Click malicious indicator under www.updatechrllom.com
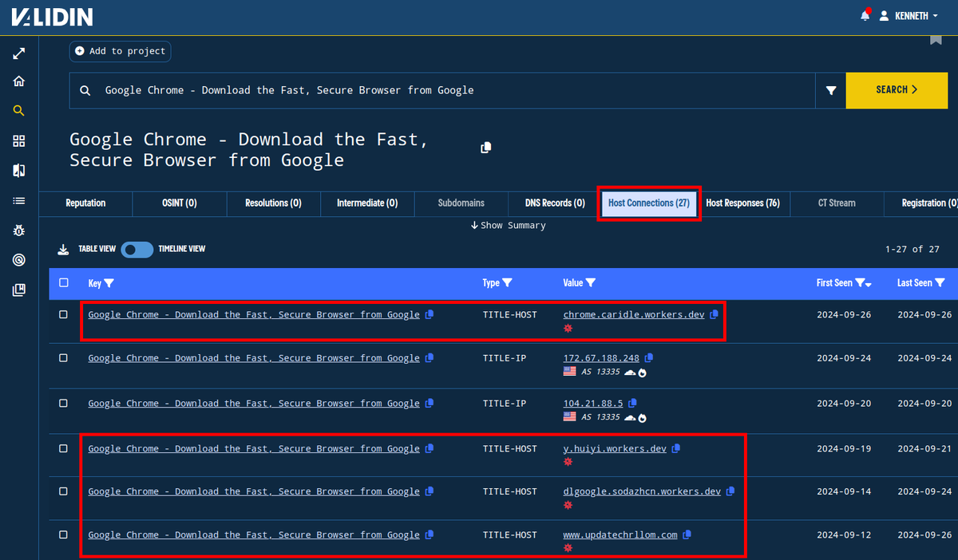This screenshot has height=560, width=958. (x=568, y=548)
